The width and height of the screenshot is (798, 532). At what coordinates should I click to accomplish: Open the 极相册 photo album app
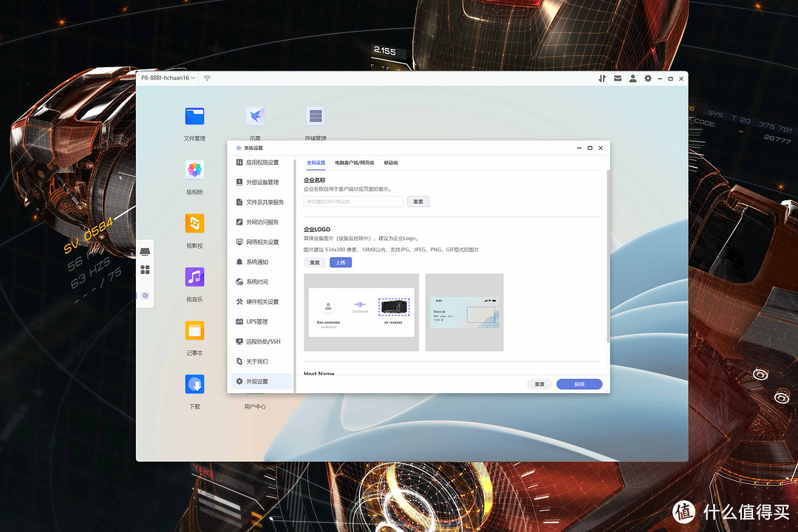[x=194, y=170]
